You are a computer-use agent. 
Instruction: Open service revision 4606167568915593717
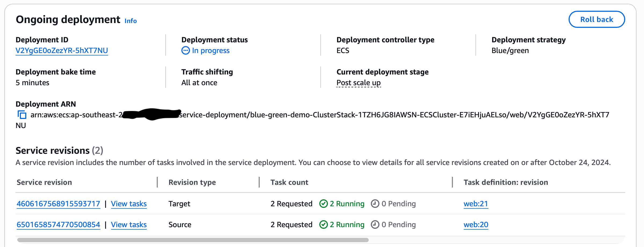[58, 204]
